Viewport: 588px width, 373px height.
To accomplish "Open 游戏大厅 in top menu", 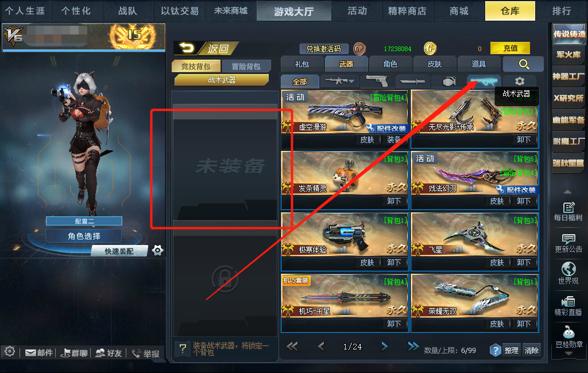I will coord(293,11).
